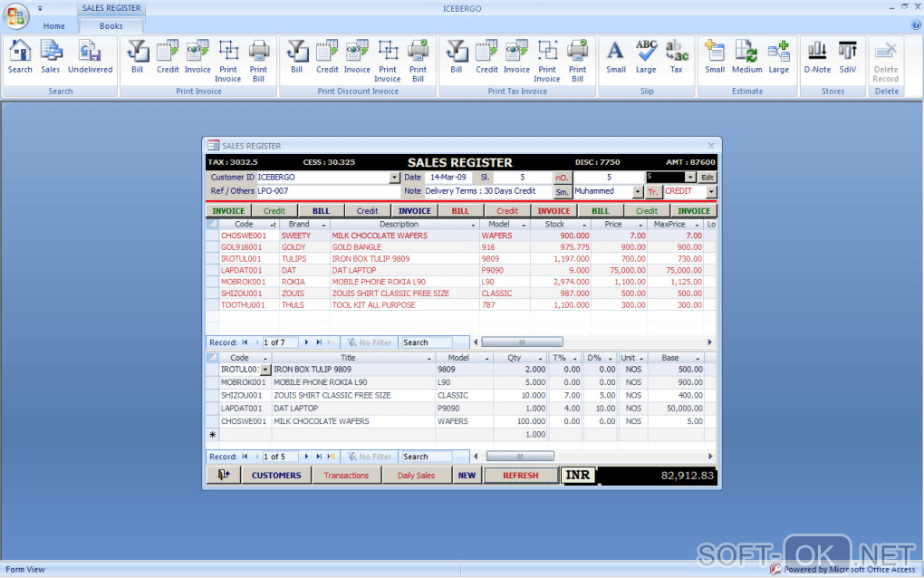Open the black number dropdown beside Edit
This screenshot has height=578, width=924.
point(690,178)
